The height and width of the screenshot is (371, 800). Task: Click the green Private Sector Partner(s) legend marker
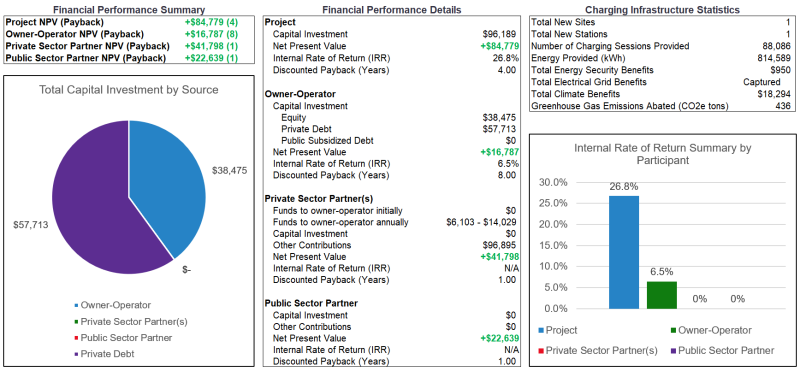[77, 322]
